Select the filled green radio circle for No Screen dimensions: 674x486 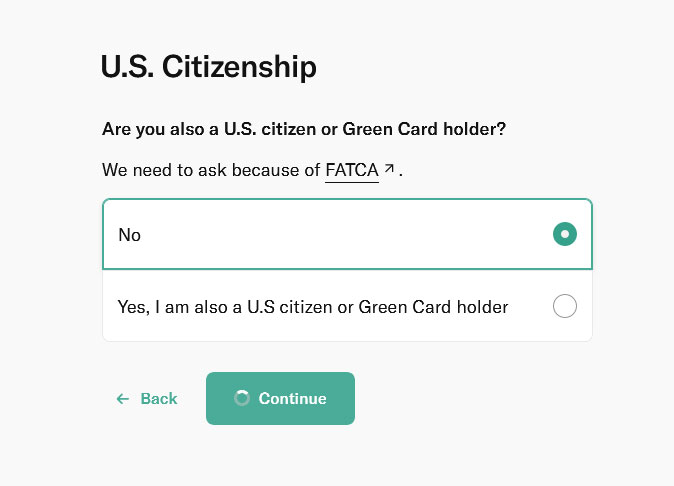coord(565,234)
